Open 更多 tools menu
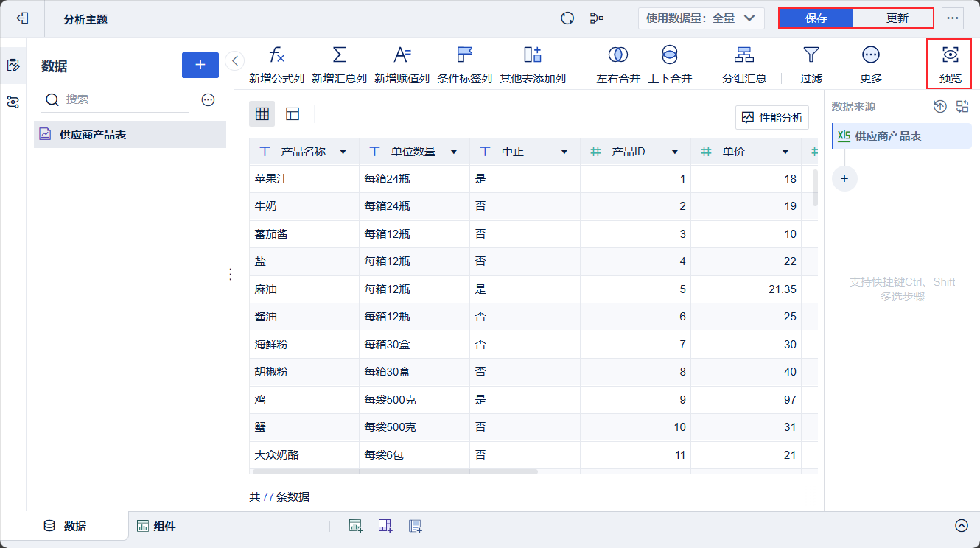This screenshot has width=980, height=548. 871,65
